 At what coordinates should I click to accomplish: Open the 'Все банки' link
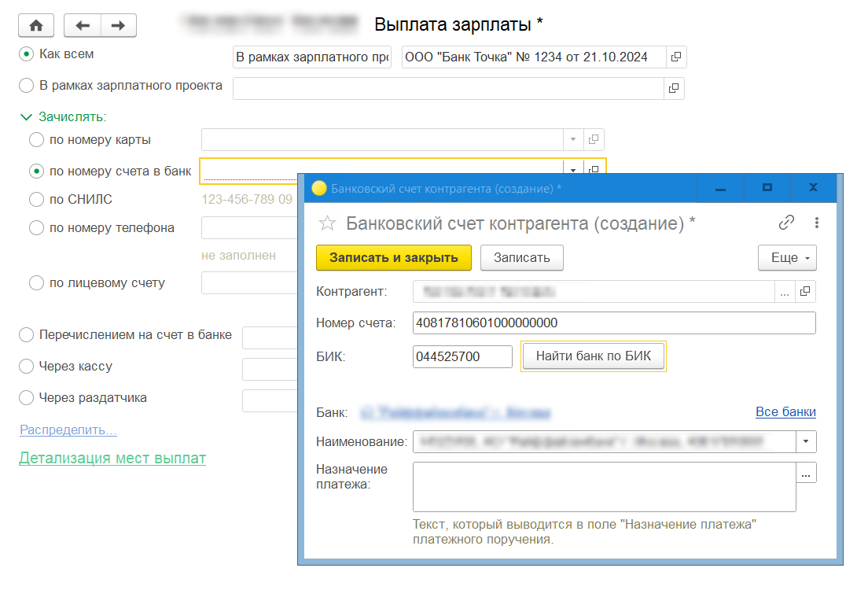pos(785,412)
